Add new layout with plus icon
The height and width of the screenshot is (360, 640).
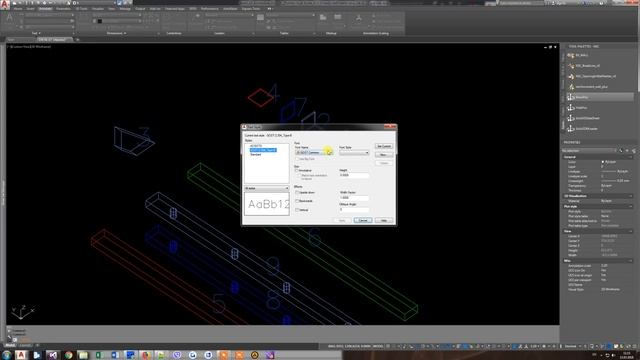38,346
